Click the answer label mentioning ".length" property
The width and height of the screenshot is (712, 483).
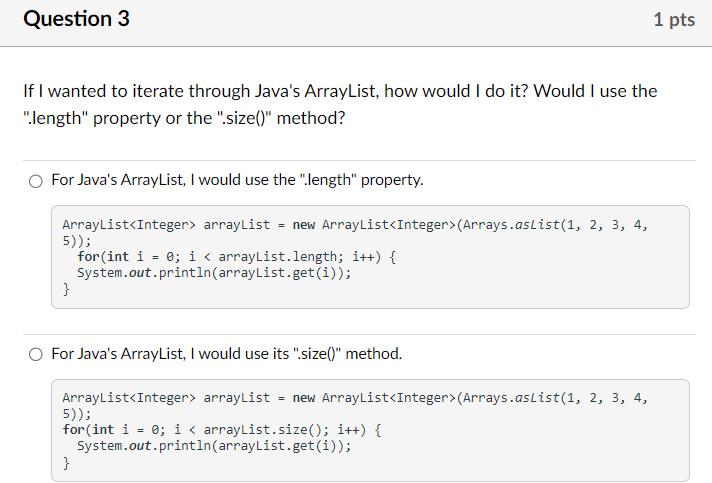coord(237,180)
